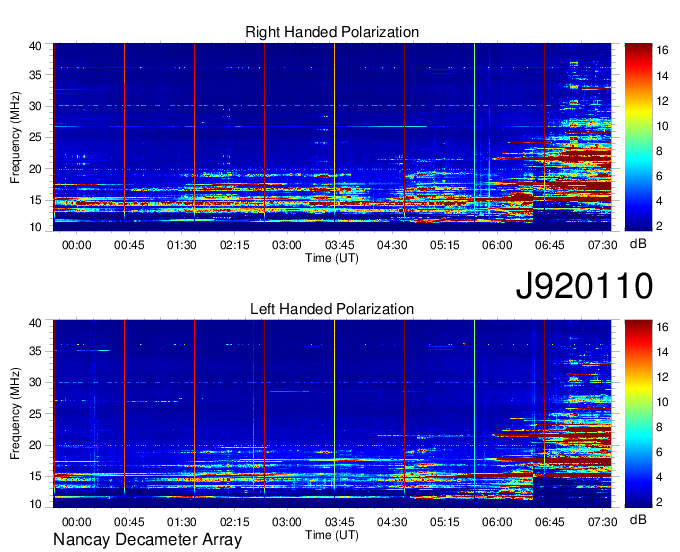680x552 pixels.
Task: Click the 00:00 tick of the Right Handed plot
Action: click(77, 245)
